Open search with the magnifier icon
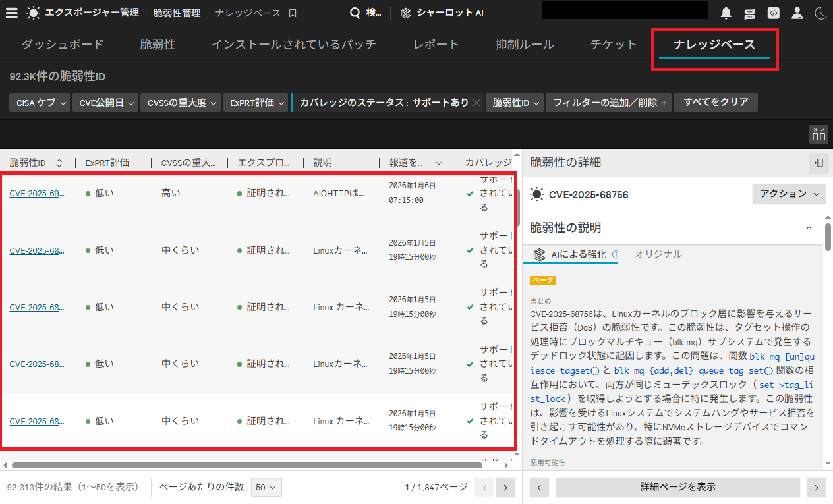 [x=356, y=12]
